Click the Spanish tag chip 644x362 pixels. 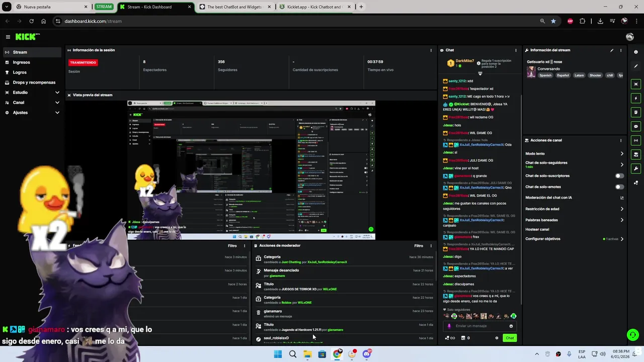coord(545,75)
